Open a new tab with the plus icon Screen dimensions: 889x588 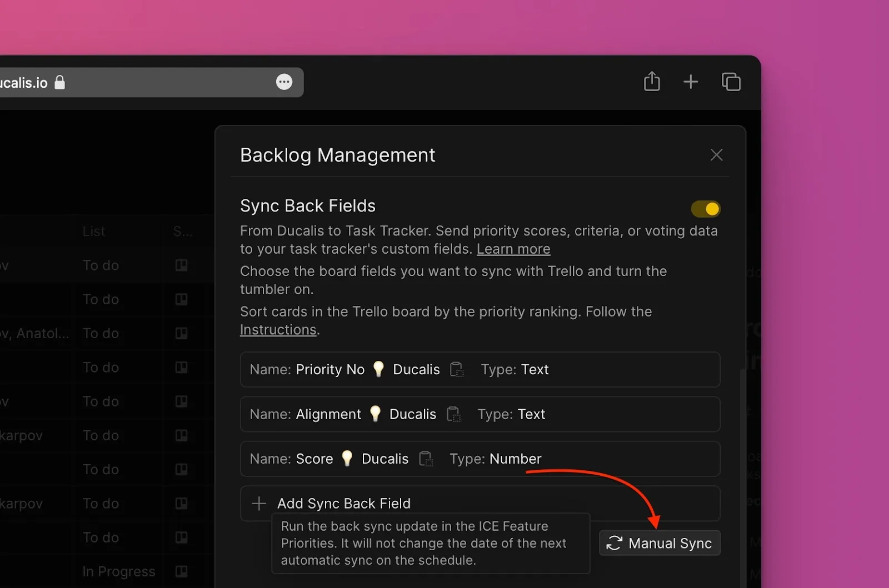coord(691,81)
